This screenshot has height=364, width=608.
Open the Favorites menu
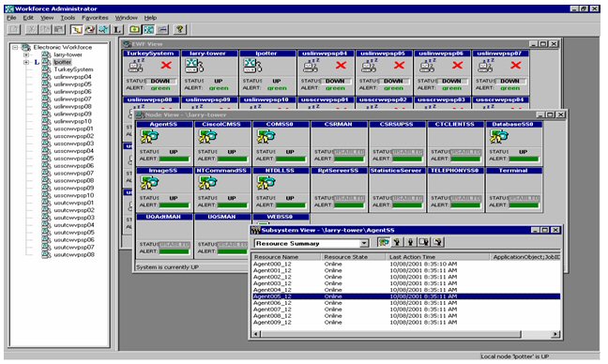pos(95,18)
